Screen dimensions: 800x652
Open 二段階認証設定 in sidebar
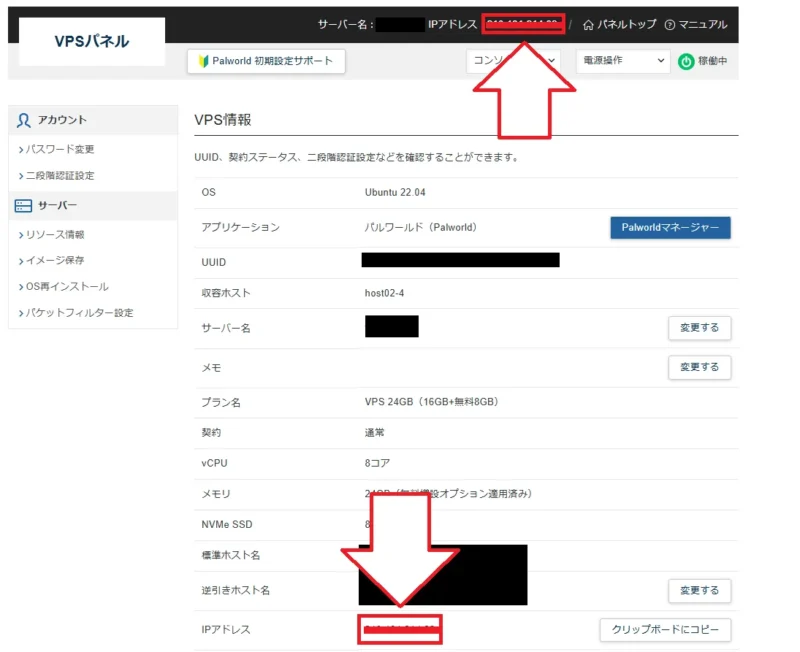(x=60, y=176)
